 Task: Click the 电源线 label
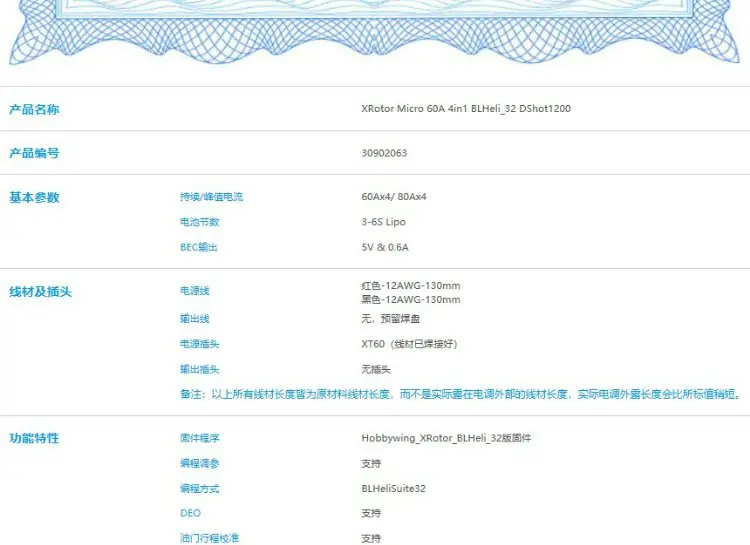click(x=195, y=291)
